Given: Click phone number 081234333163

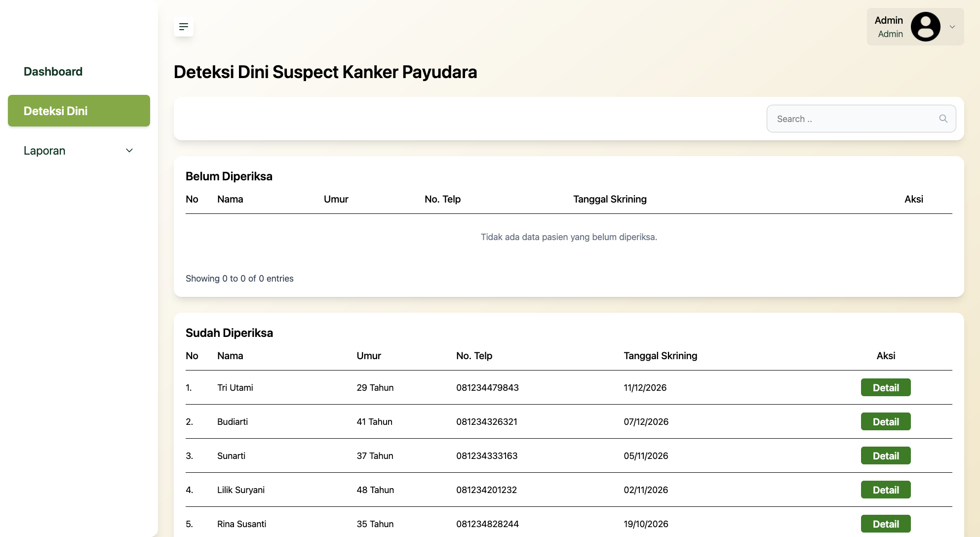Looking at the screenshot, I should pyautogui.click(x=487, y=456).
